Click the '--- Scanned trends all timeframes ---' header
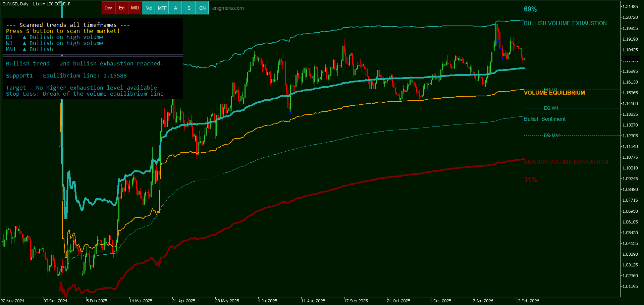644x305 pixels. [x=68, y=25]
